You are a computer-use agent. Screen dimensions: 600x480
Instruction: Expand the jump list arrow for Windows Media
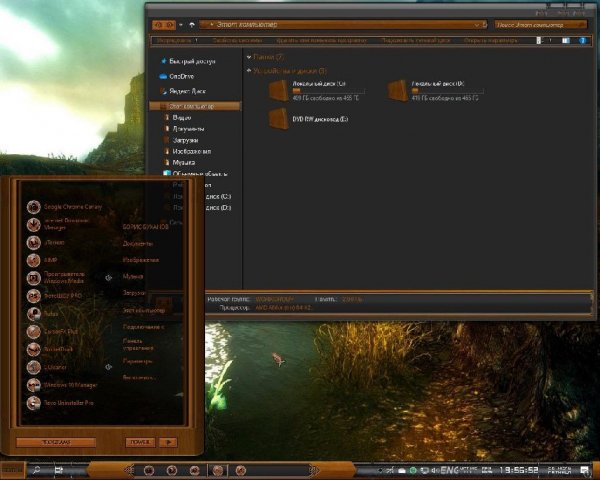[x=109, y=278]
